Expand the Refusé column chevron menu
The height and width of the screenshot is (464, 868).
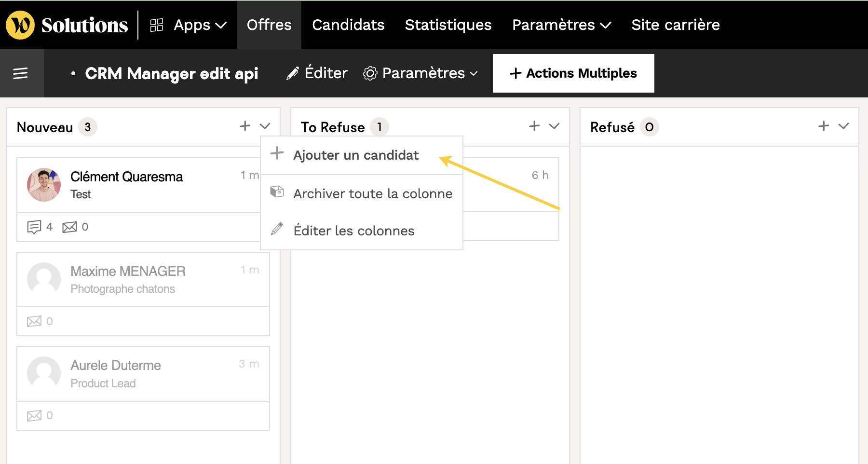[x=843, y=126]
